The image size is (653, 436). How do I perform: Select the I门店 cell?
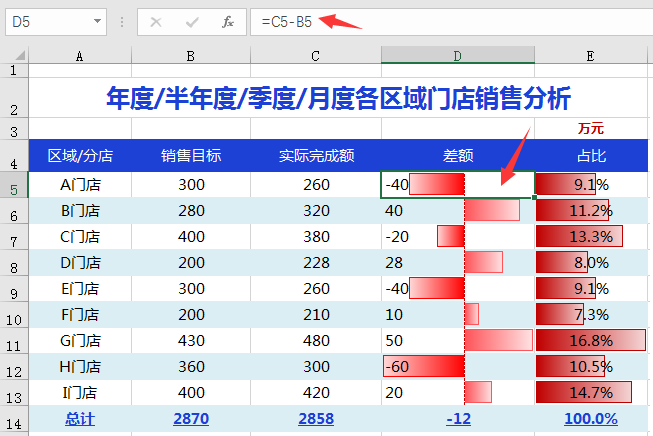click(x=80, y=393)
